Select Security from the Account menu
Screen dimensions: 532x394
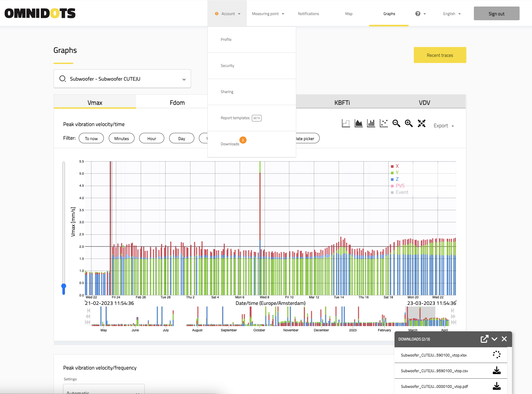pos(227,66)
